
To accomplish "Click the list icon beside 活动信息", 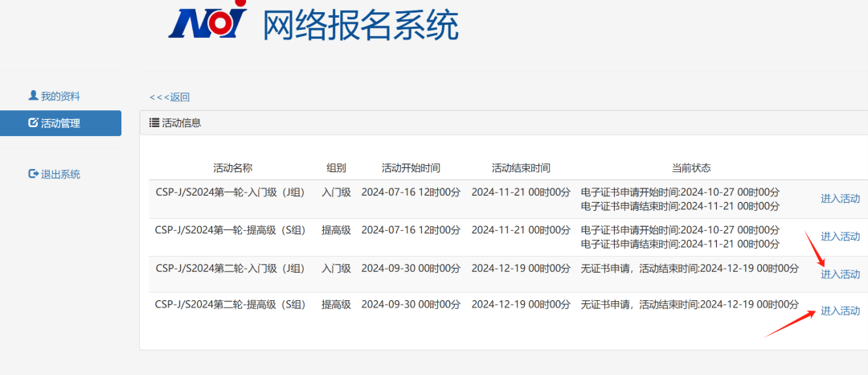I will pyautogui.click(x=154, y=123).
